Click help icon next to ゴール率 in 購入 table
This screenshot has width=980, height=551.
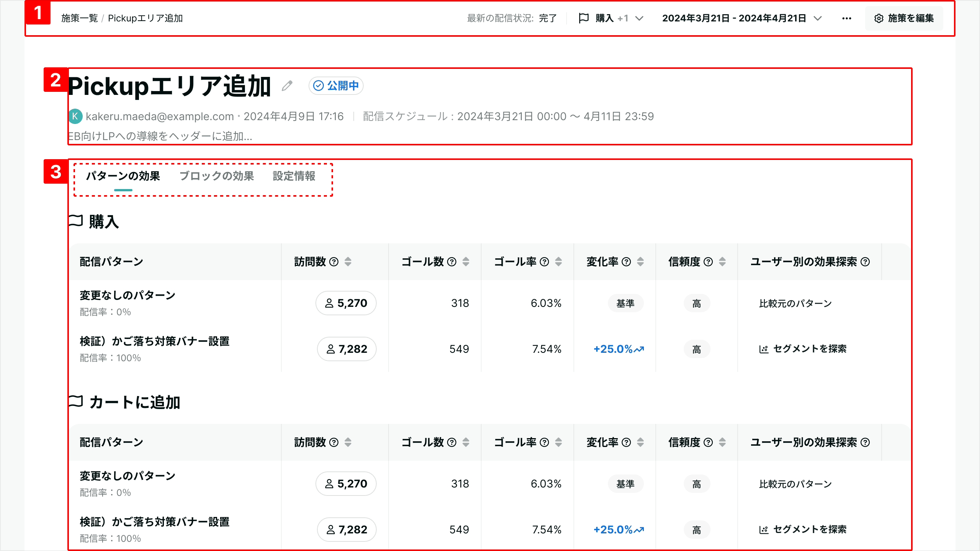tap(544, 262)
